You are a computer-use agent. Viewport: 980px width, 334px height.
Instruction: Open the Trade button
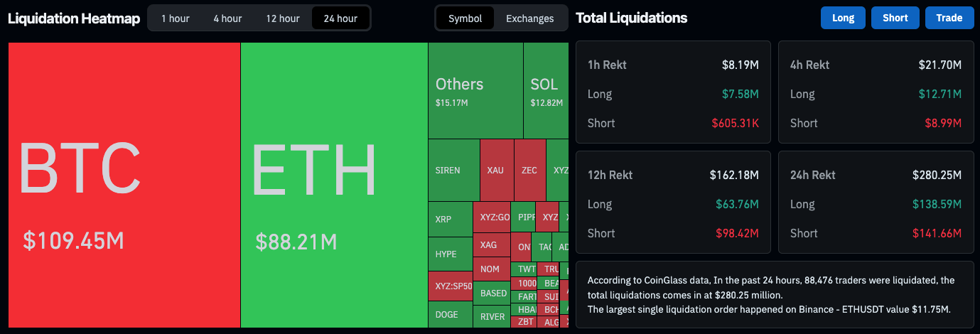949,18
